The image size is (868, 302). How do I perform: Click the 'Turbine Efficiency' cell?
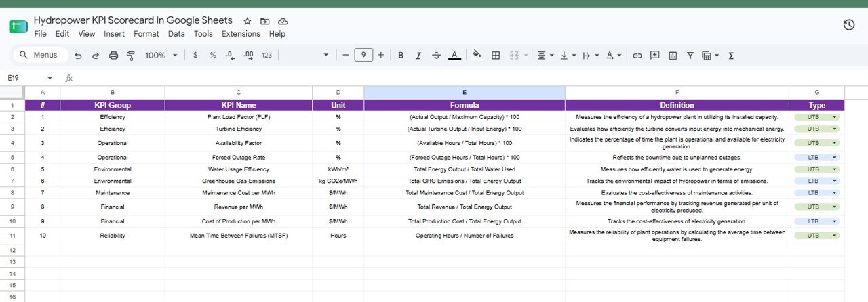pos(238,129)
